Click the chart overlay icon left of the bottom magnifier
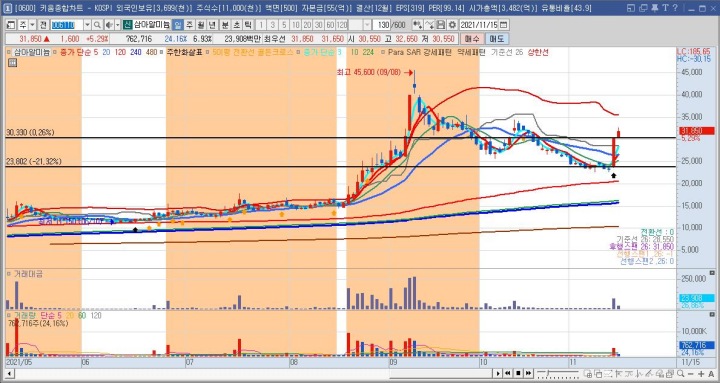 pyautogui.click(x=669, y=374)
